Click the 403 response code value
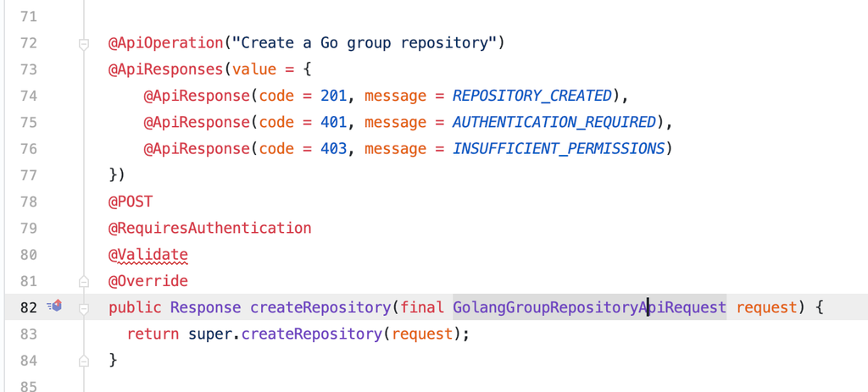The height and width of the screenshot is (392, 868). 334,149
